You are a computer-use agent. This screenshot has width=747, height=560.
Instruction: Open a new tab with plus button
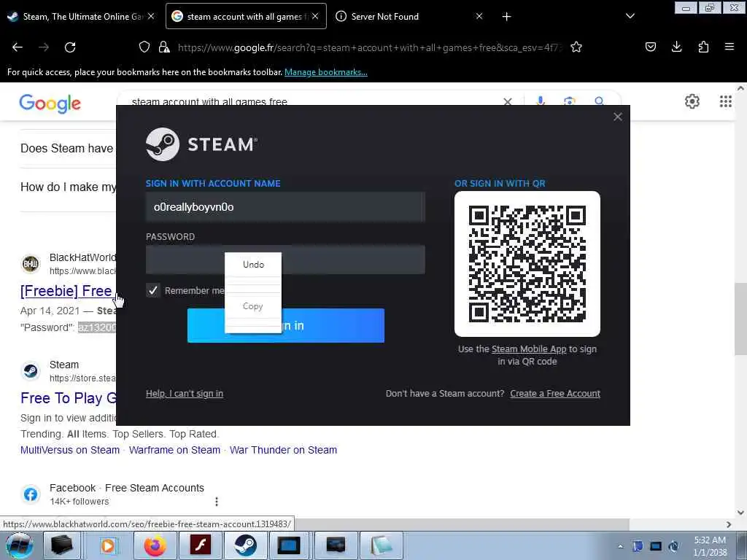tap(506, 17)
